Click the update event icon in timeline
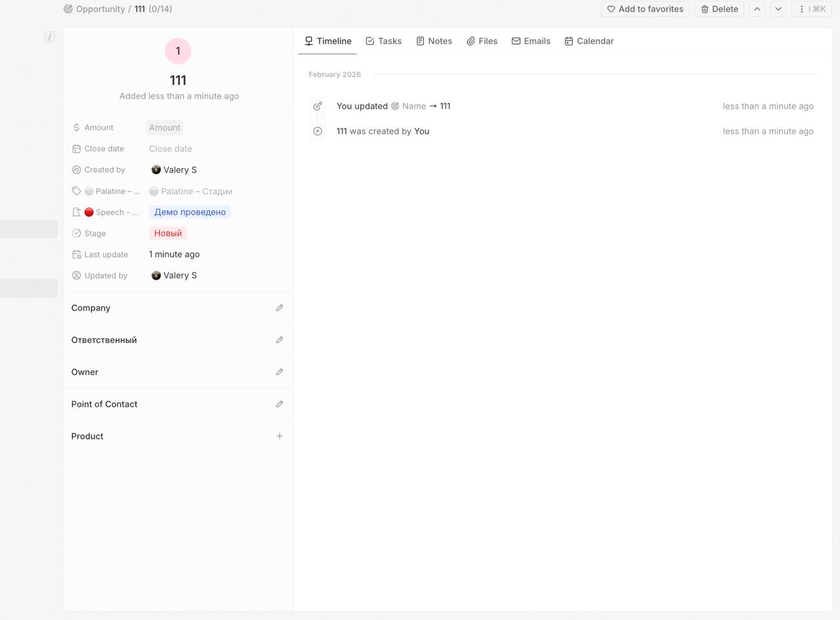Viewport: 840px width, 620px height. 318,106
